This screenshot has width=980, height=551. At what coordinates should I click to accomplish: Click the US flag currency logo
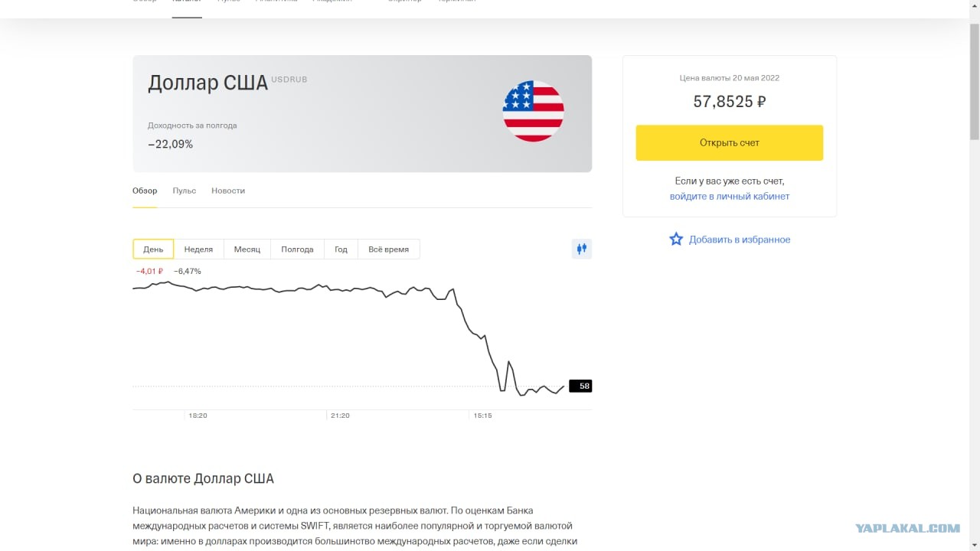[x=534, y=111]
